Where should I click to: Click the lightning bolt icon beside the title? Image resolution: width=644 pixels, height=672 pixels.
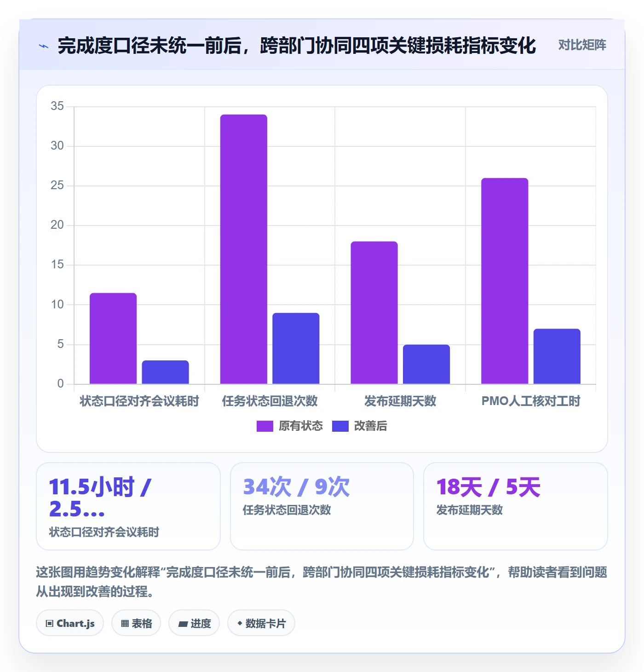44,46
